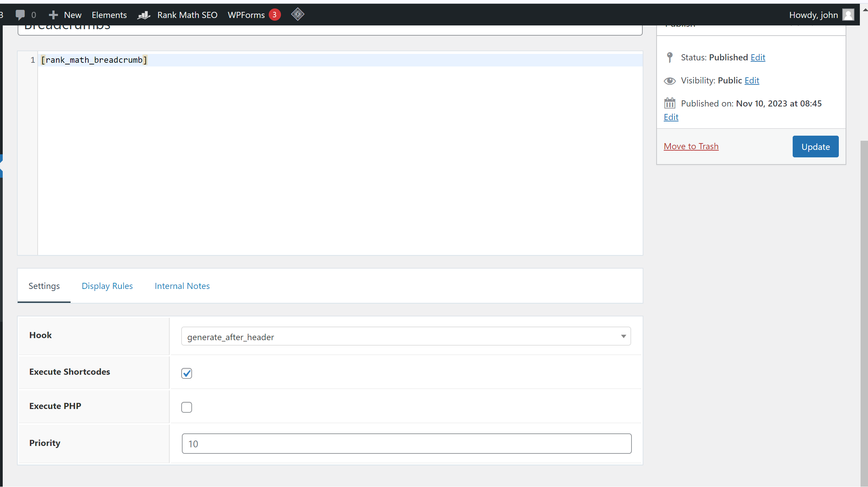This screenshot has width=868, height=487.
Task: Click the visibility eye icon
Action: [x=670, y=81]
